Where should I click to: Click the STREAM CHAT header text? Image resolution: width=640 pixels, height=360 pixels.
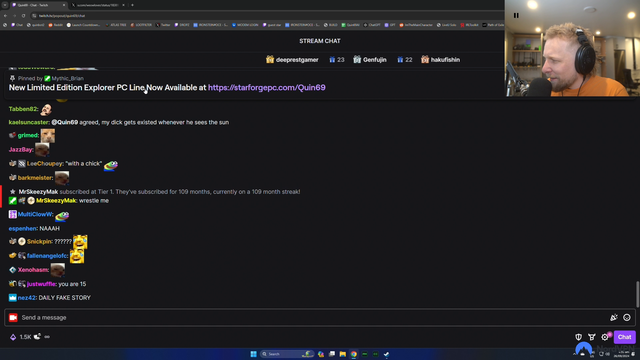[x=320, y=41]
